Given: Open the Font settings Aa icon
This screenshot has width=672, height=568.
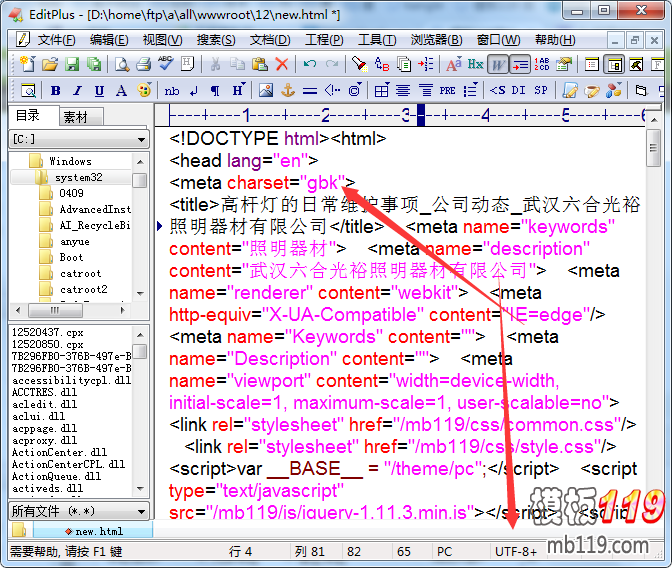Looking at the screenshot, I should pyautogui.click(x=454, y=64).
